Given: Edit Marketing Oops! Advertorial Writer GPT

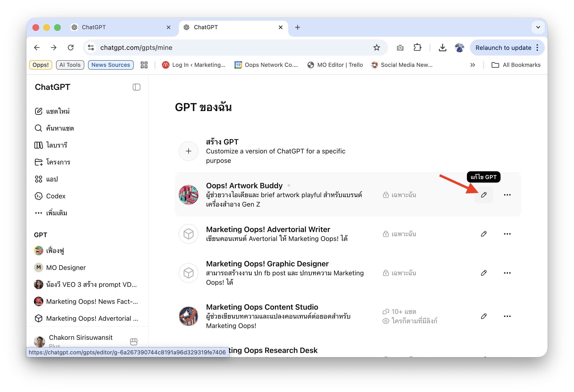Looking at the screenshot, I should pos(483,234).
